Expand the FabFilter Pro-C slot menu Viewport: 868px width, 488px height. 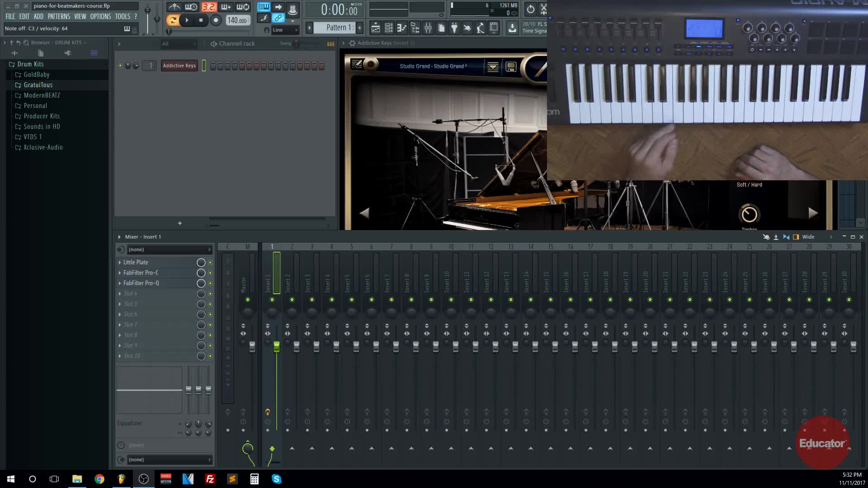pyautogui.click(x=120, y=273)
